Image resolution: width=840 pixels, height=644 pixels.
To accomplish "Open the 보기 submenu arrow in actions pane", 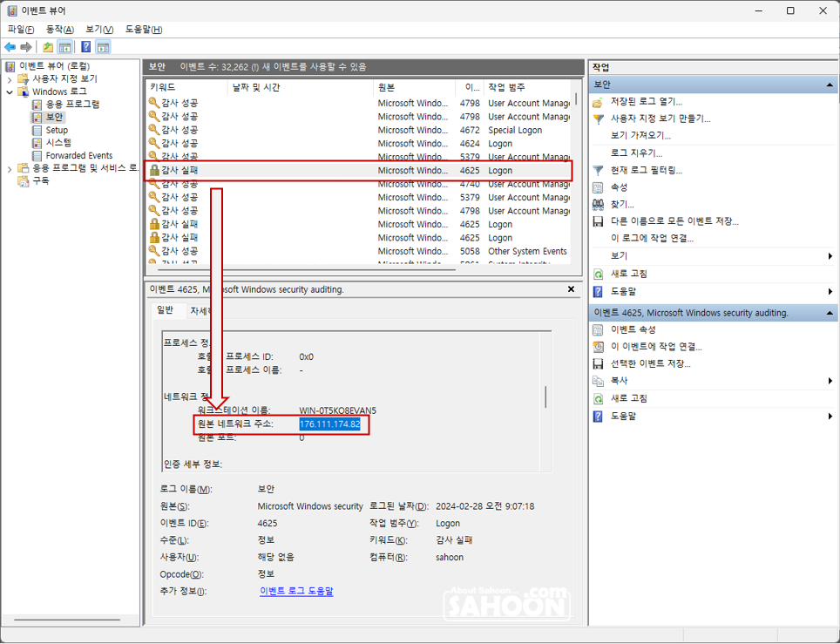I will (x=830, y=256).
